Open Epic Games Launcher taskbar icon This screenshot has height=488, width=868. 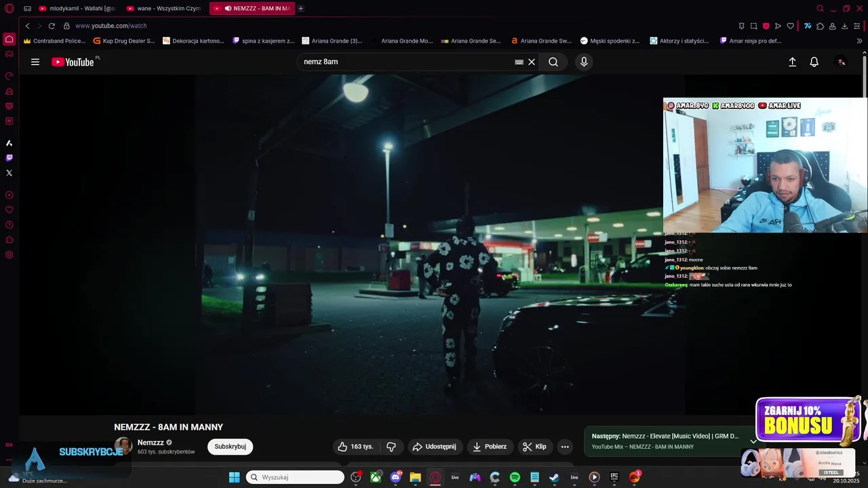[614, 477]
